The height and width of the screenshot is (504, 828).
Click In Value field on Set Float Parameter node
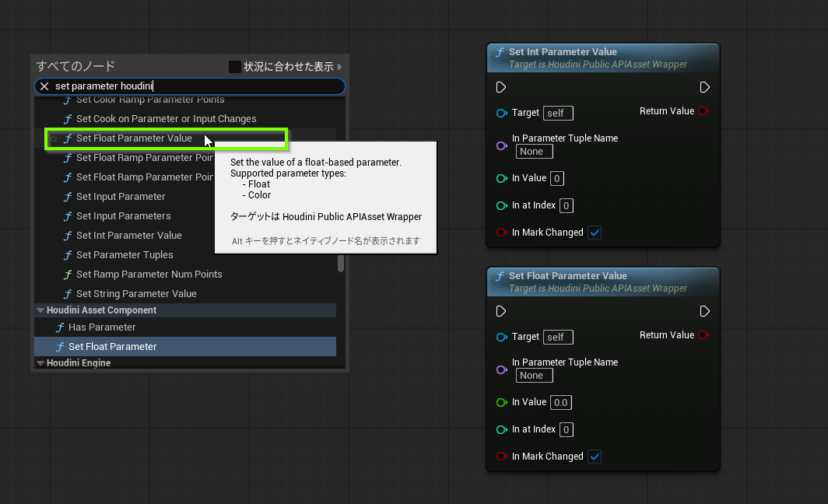coord(560,403)
